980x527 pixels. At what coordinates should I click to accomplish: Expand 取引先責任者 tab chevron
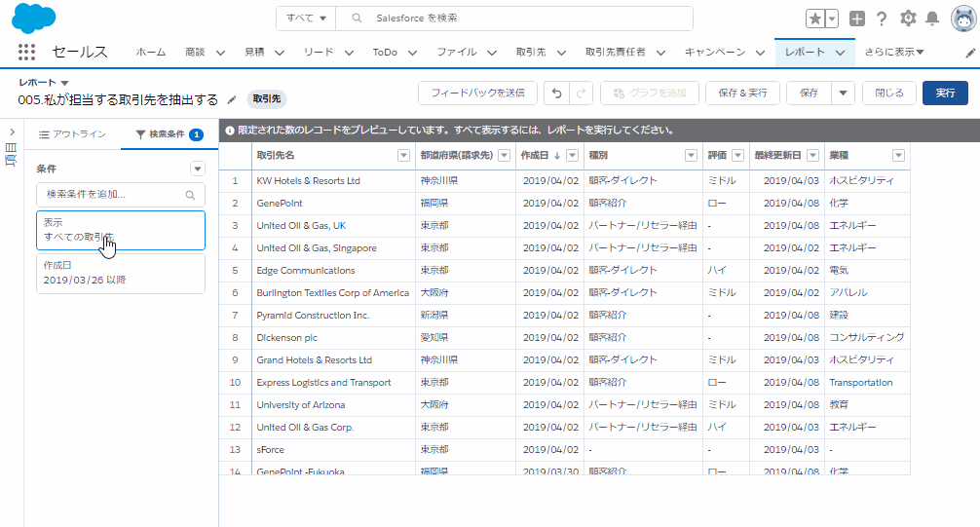[x=660, y=54]
